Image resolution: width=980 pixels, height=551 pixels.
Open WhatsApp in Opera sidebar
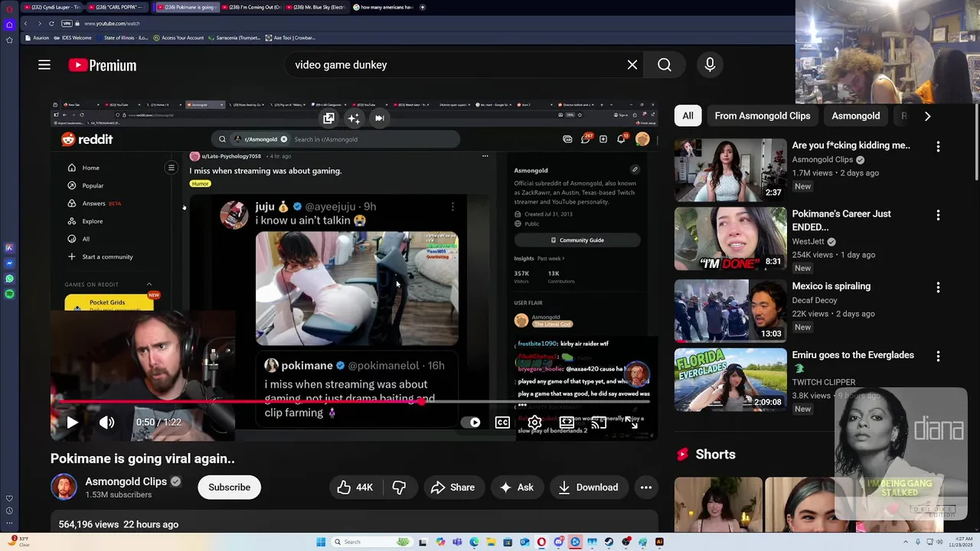click(9, 279)
